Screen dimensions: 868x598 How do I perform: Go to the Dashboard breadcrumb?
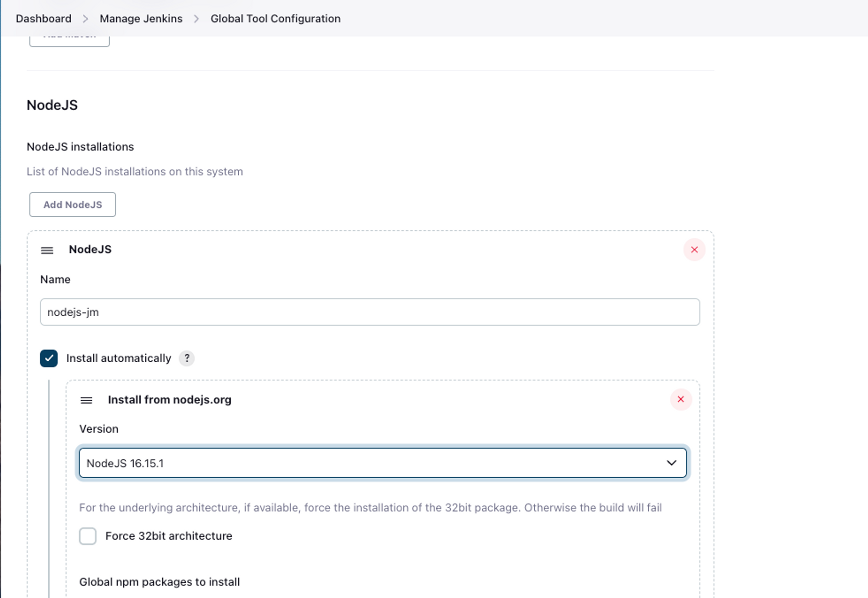coord(43,19)
